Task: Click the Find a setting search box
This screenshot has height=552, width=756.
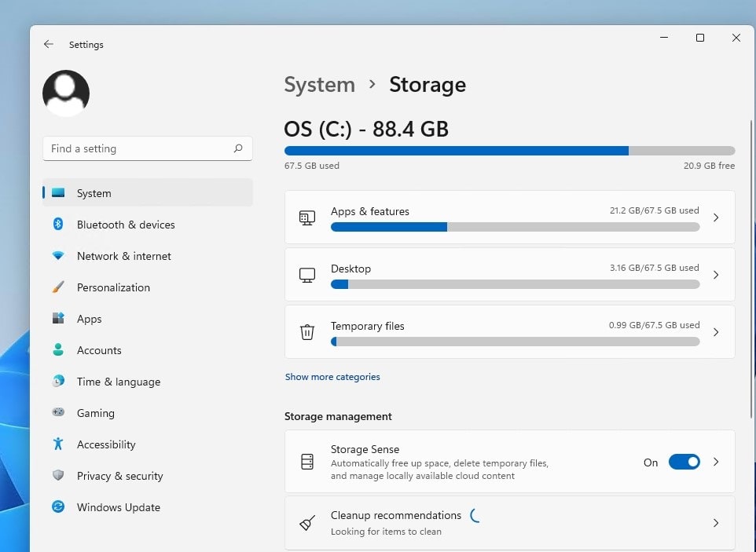Action: pos(140,148)
